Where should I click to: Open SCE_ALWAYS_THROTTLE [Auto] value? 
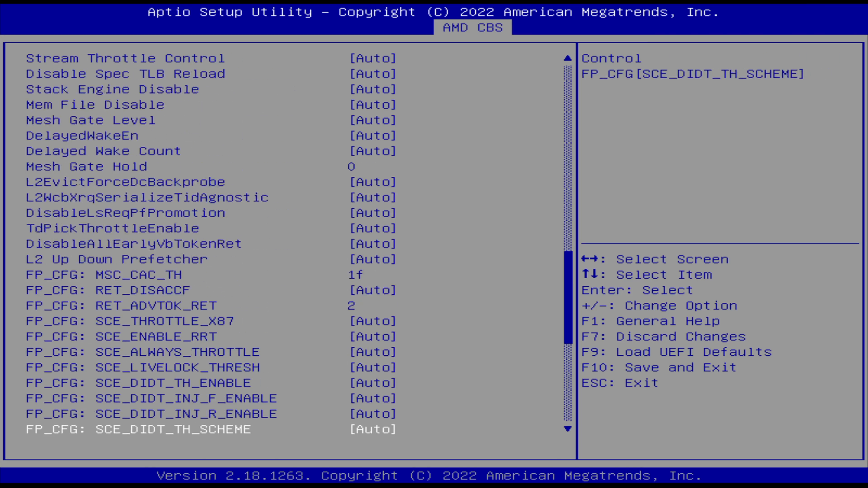click(373, 353)
